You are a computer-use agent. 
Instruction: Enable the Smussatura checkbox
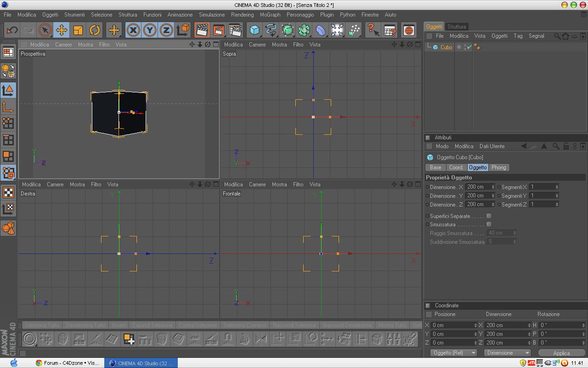coord(489,224)
